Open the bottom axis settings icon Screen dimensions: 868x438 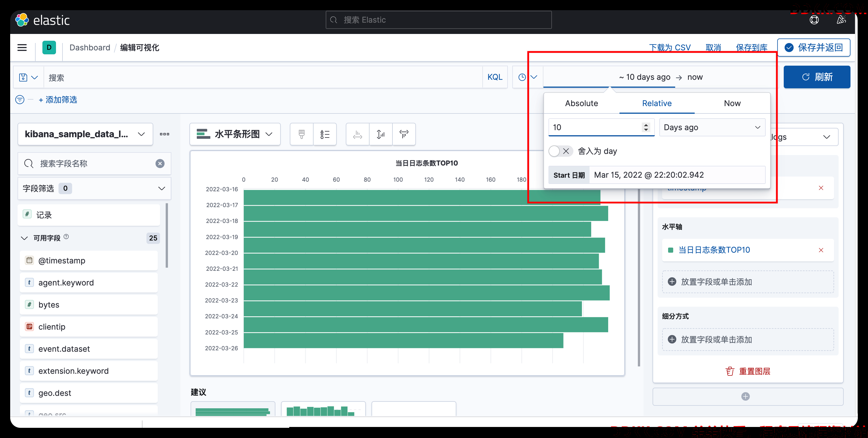tap(381, 134)
